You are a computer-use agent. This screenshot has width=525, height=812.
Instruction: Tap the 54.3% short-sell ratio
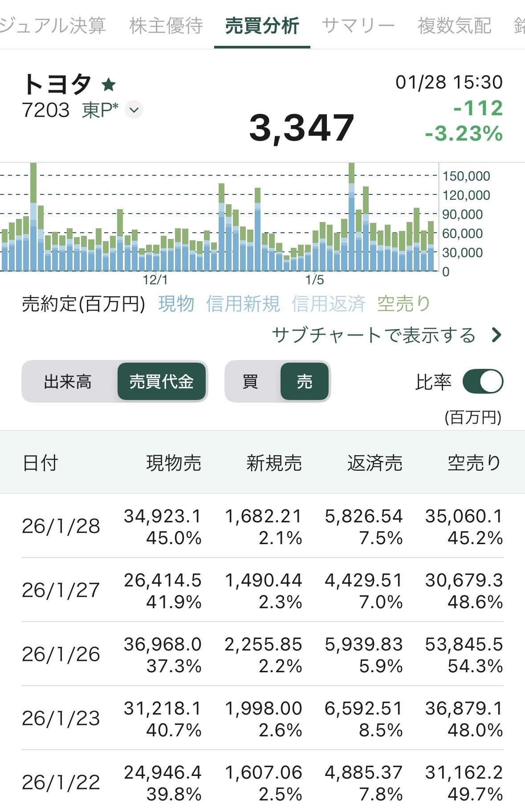coord(475,666)
